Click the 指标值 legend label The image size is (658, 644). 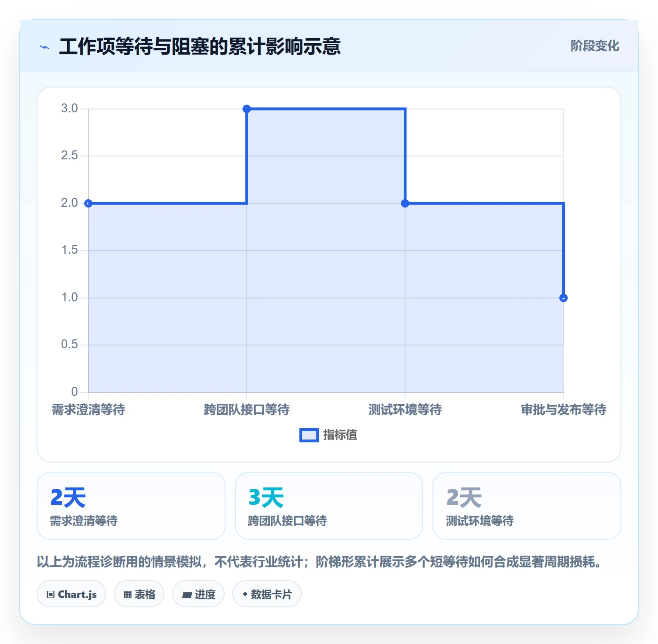click(340, 435)
